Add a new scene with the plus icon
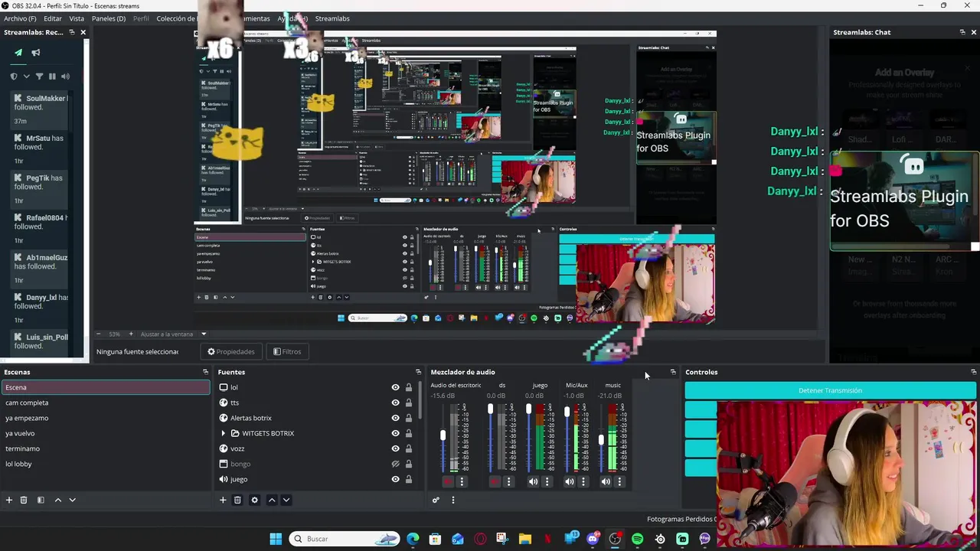 [9, 500]
